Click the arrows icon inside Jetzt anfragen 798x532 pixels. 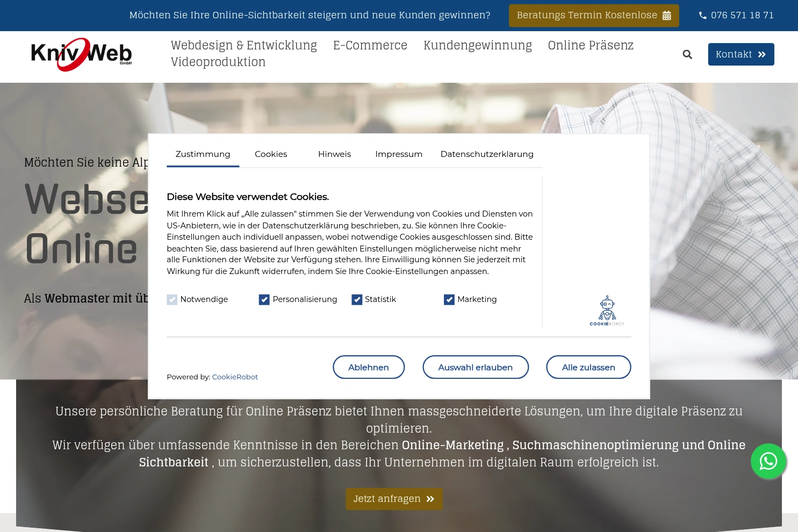click(430, 499)
